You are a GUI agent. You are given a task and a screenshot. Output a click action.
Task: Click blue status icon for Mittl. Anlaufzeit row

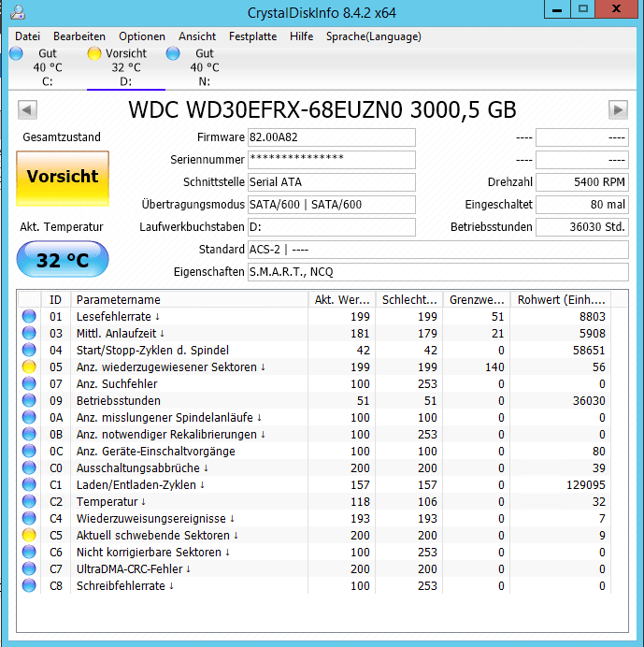29,334
